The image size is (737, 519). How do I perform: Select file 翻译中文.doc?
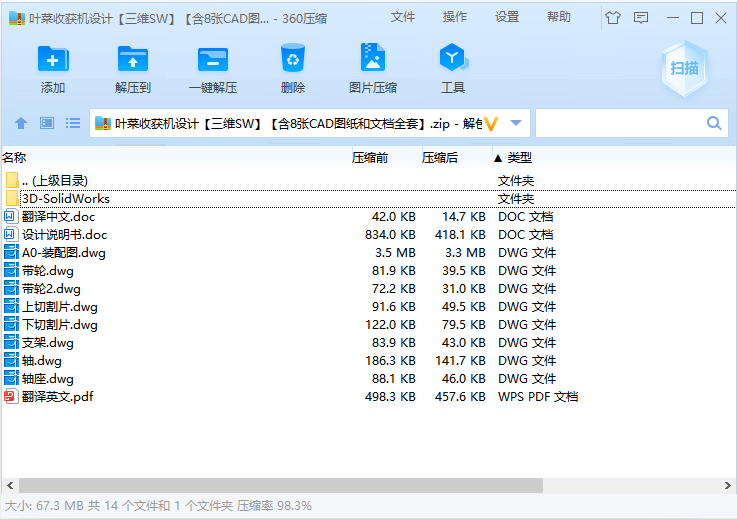pyautogui.click(x=369, y=216)
